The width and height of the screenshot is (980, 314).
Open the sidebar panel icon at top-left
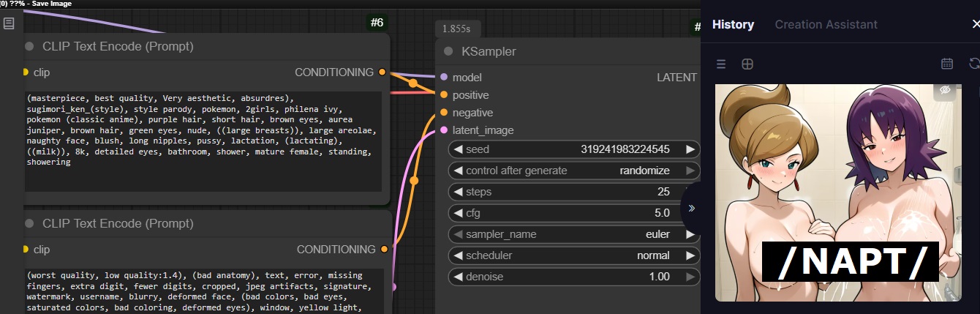pos(9,23)
